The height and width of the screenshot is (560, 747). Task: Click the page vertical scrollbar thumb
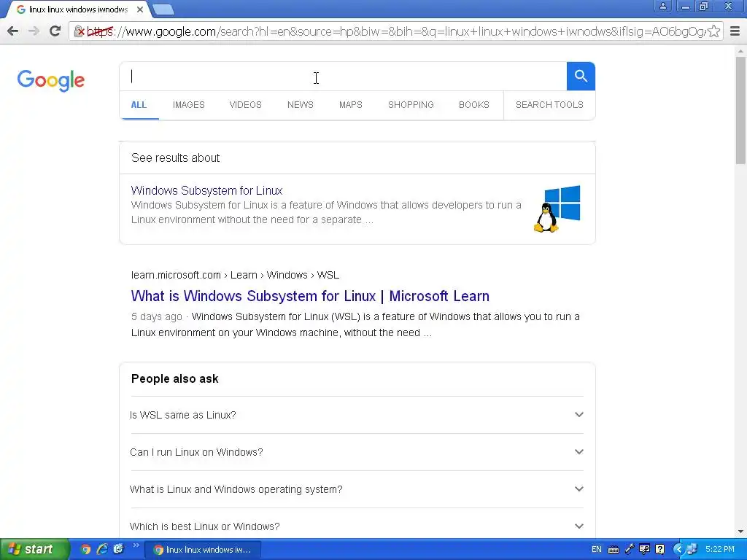coord(741,111)
